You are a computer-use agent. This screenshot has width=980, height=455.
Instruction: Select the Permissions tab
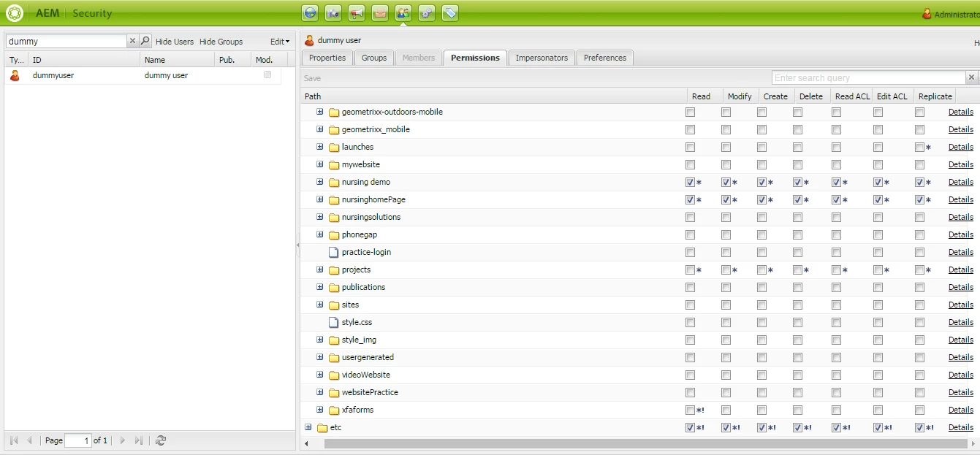pyautogui.click(x=475, y=58)
